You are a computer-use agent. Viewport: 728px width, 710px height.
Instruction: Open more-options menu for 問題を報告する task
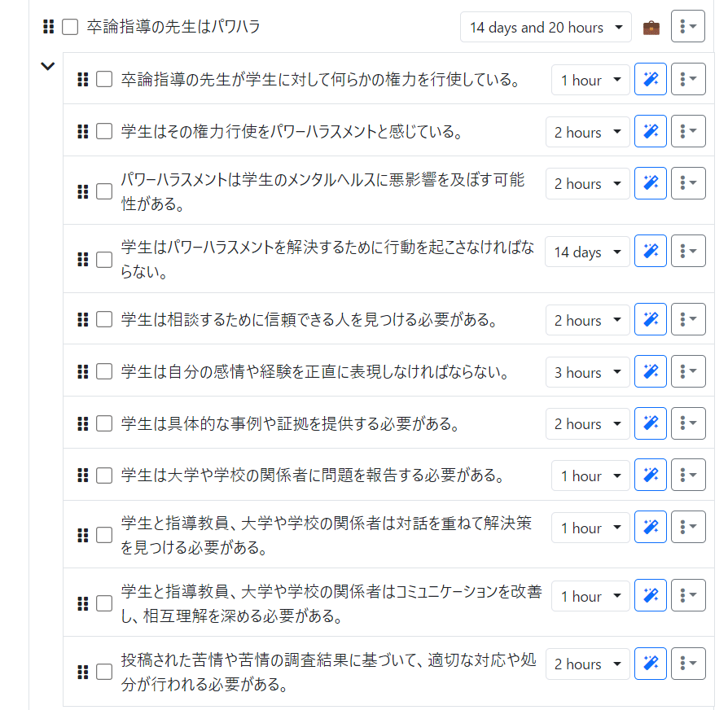click(689, 475)
